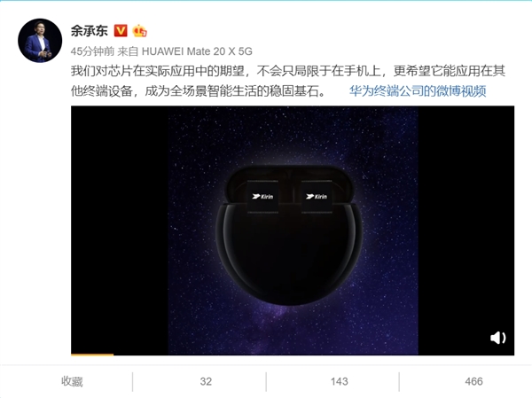
Task: Click the crown membership badge icon
Action: tap(139, 30)
